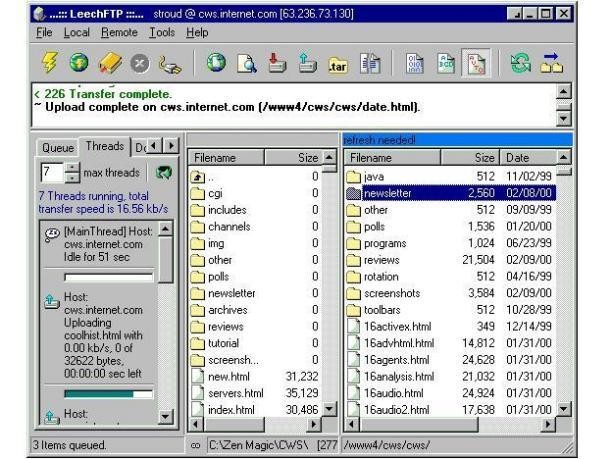The width and height of the screenshot is (612, 459).
Task: Click the .tar folder icon
Action: coord(338,65)
